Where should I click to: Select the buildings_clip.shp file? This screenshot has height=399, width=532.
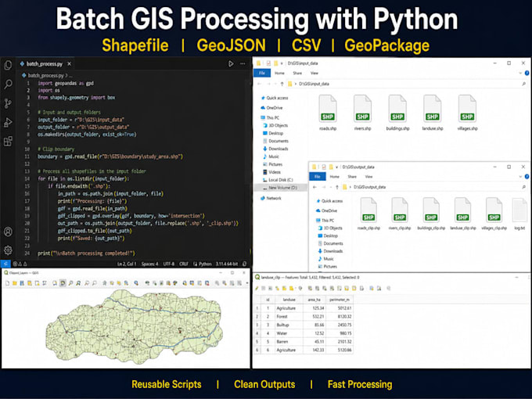[431, 214]
